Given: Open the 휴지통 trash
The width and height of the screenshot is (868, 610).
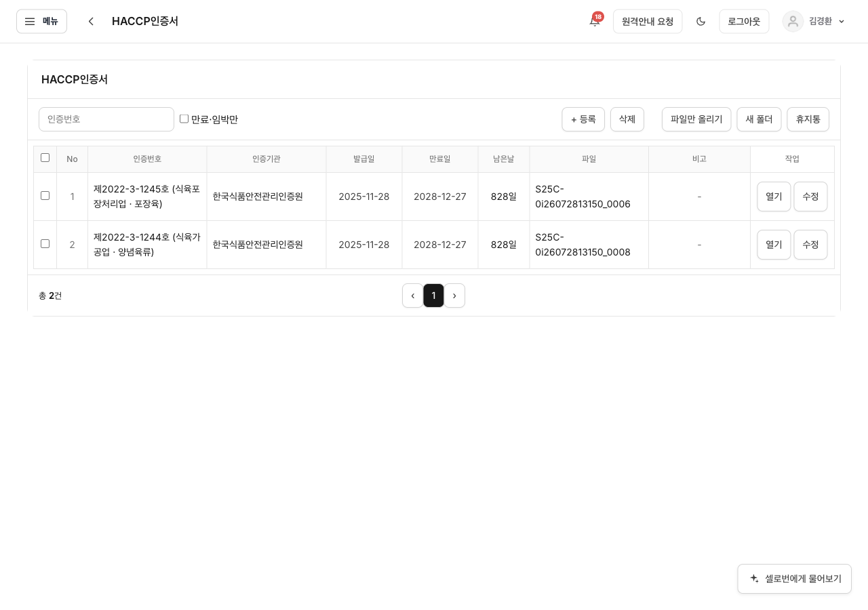Looking at the screenshot, I should pyautogui.click(x=808, y=119).
